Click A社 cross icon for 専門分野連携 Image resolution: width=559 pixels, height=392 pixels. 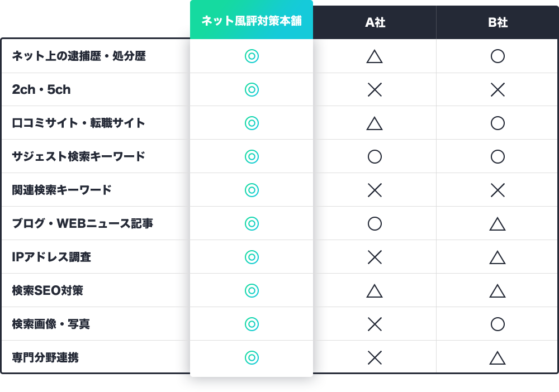point(375,357)
